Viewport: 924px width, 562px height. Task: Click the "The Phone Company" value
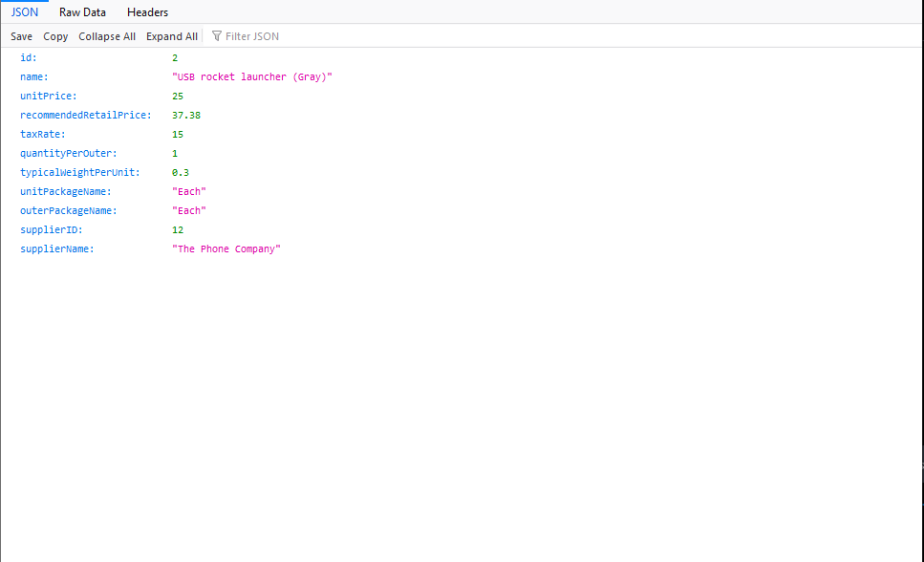click(x=226, y=249)
